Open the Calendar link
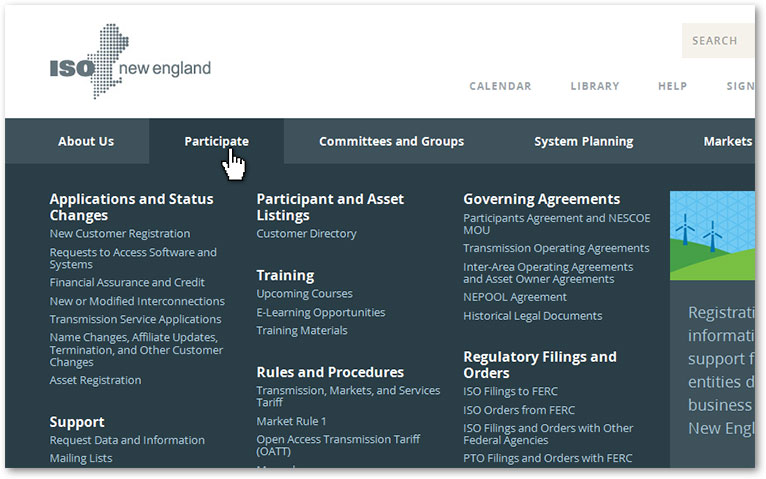766x479 pixels. pos(500,86)
